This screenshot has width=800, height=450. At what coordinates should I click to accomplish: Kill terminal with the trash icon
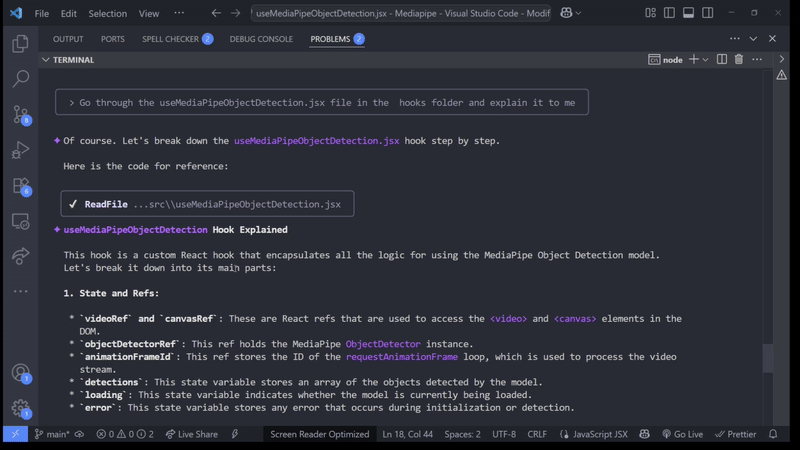pyautogui.click(x=739, y=60)
